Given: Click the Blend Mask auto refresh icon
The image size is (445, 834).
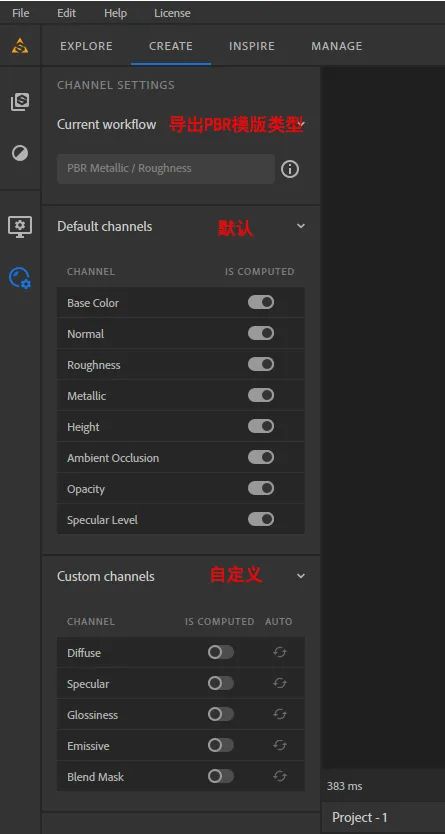Looking at the screenshot, I should [x=280, y=777].
